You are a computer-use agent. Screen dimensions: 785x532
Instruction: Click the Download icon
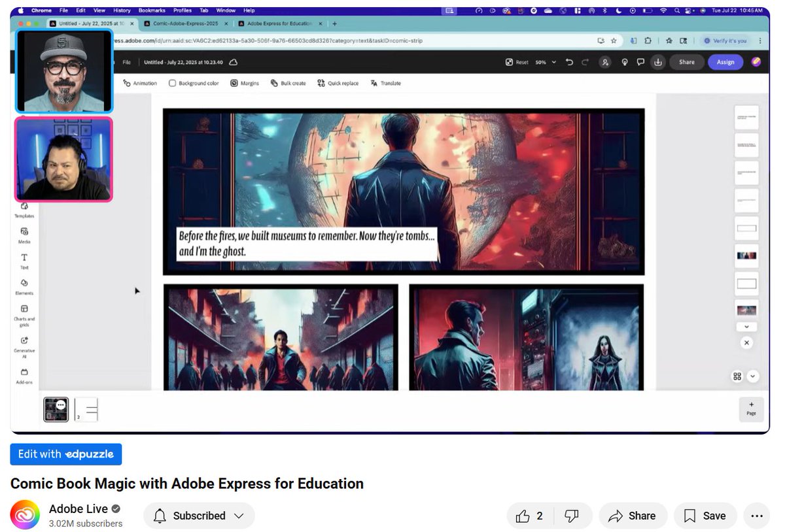click(x=658, y=62)
